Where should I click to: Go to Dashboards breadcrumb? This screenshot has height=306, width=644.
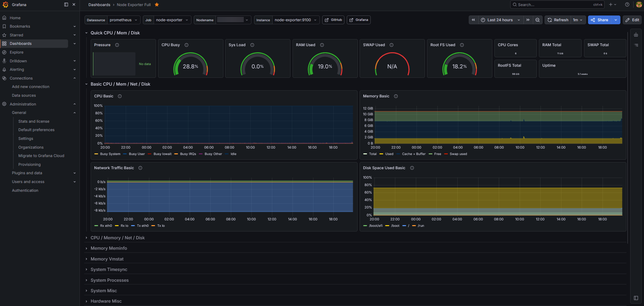(99, 5)
